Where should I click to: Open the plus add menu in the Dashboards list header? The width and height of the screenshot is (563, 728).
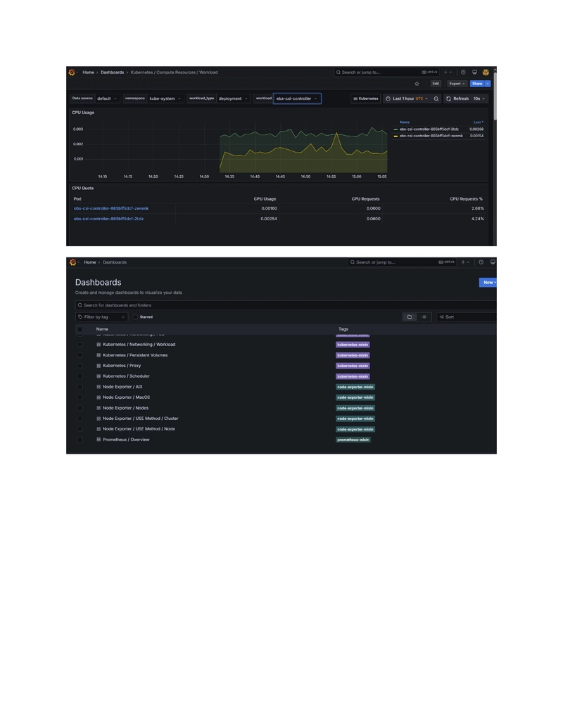click(x=464, y=262)
